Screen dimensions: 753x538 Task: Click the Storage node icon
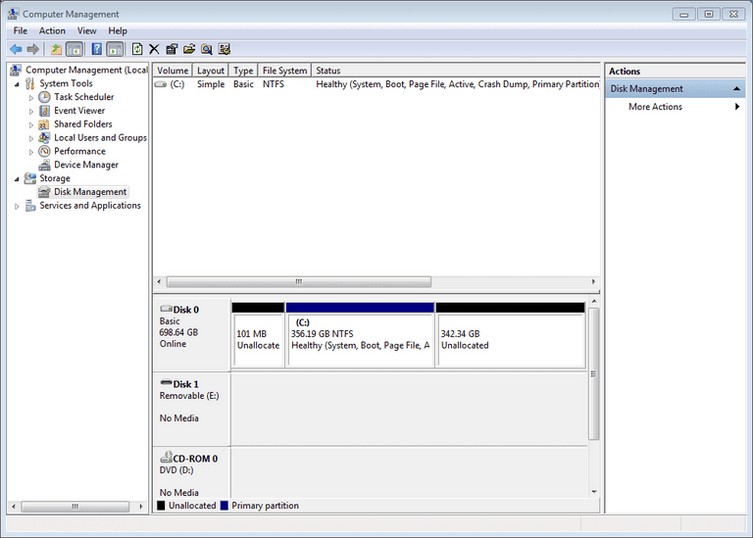coord(30,178)
